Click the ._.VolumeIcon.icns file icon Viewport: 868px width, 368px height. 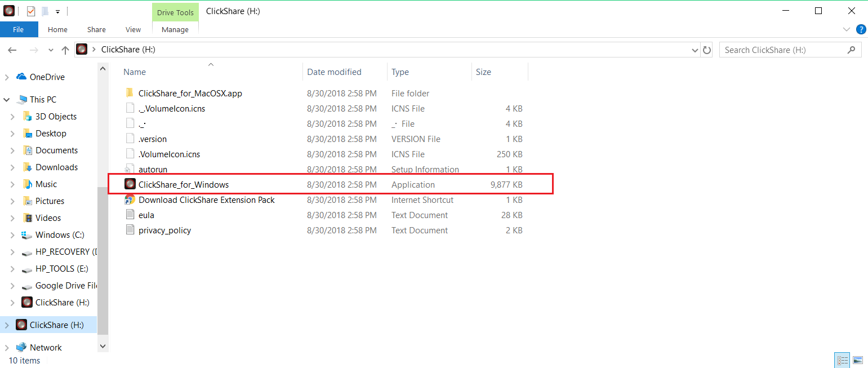(130, 108)
